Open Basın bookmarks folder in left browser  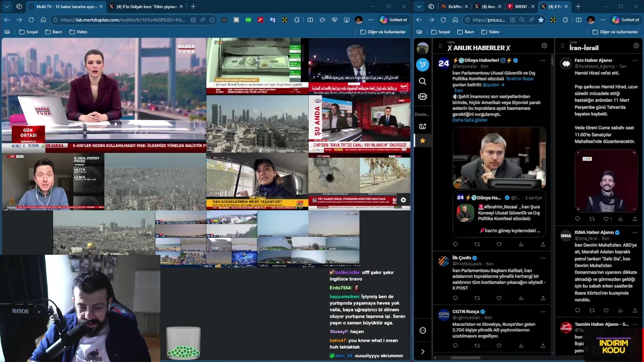click(x=54, y=32)
